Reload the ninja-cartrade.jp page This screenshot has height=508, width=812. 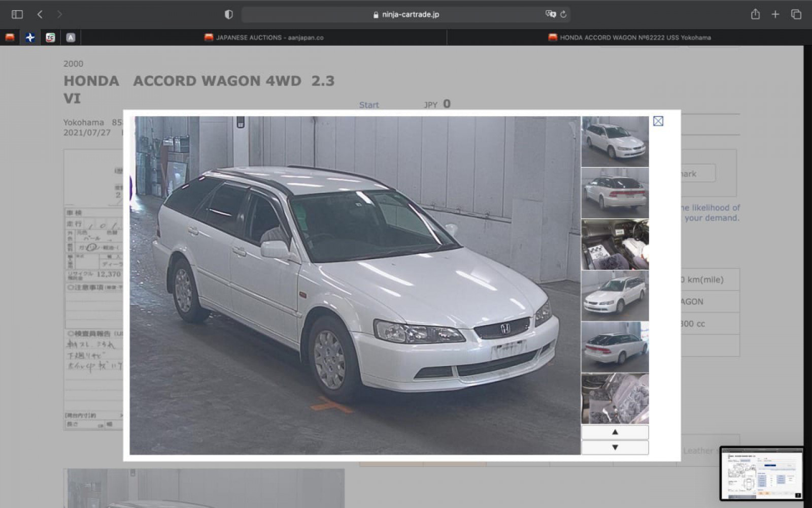coord(563,14)
